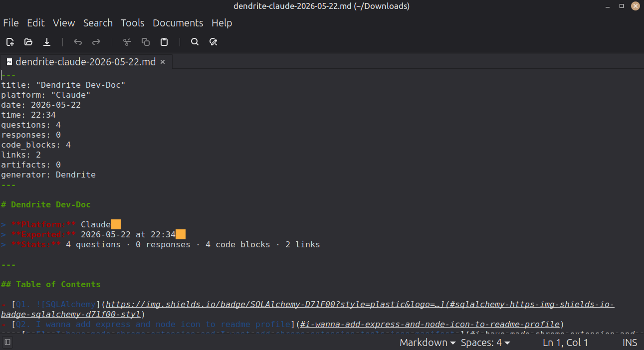Cut selection with the scissors icon

(127, 42)
